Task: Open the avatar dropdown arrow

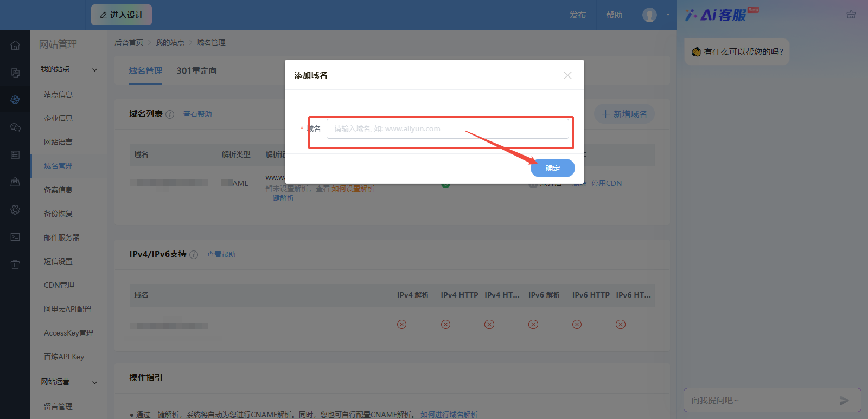Action: pos(668,15)
